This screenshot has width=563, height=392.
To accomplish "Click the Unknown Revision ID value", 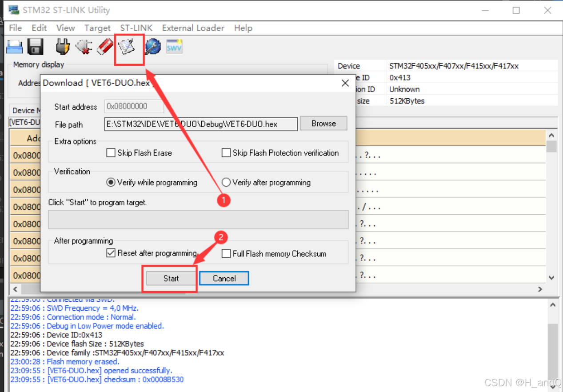I will (404, 89).
